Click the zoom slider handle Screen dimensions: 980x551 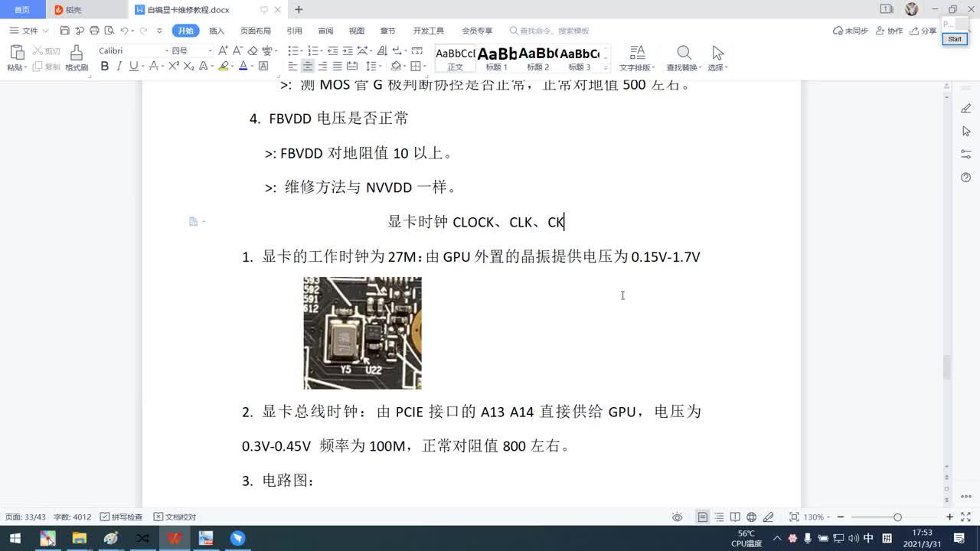(897, 517)
